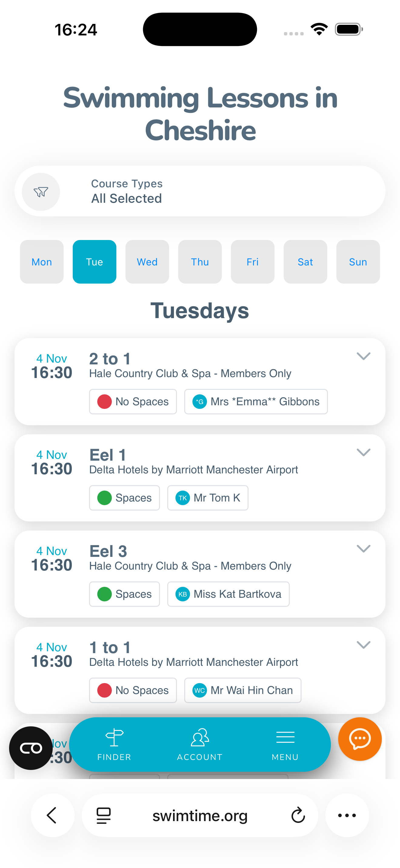Tap the swimtime.org address field

coord(200,815)
